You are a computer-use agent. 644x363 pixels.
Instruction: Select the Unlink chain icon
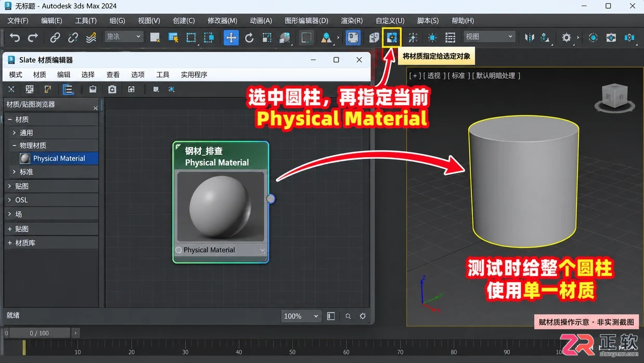coord(73,37)
